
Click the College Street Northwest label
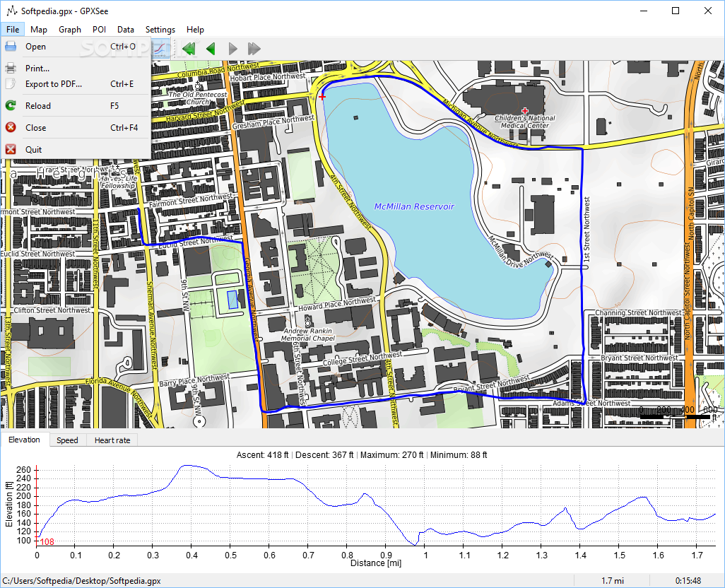tap(362, 358)
